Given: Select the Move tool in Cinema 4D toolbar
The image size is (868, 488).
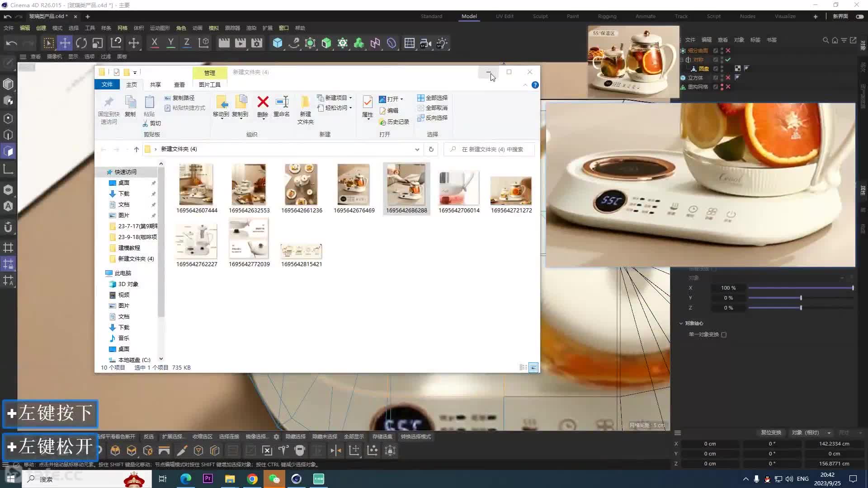Looking at the screenshot, I should point(65,43).
